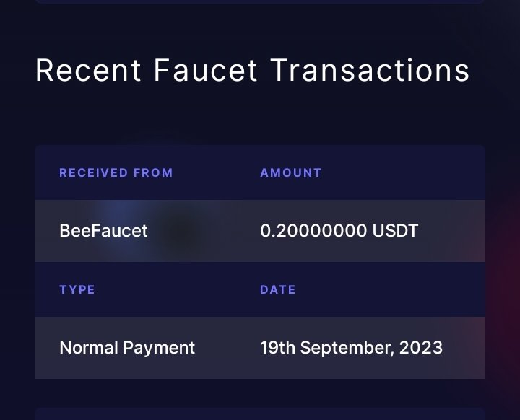Screen dimensions: 520x420
Task: Click the DATE label header
Action: tap(278, 289)
